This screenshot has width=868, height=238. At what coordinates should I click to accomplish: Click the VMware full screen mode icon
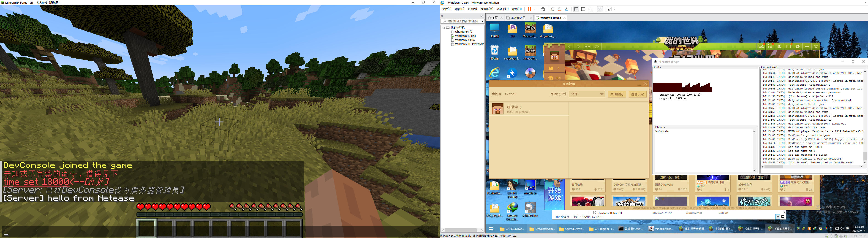pos(590,9)
